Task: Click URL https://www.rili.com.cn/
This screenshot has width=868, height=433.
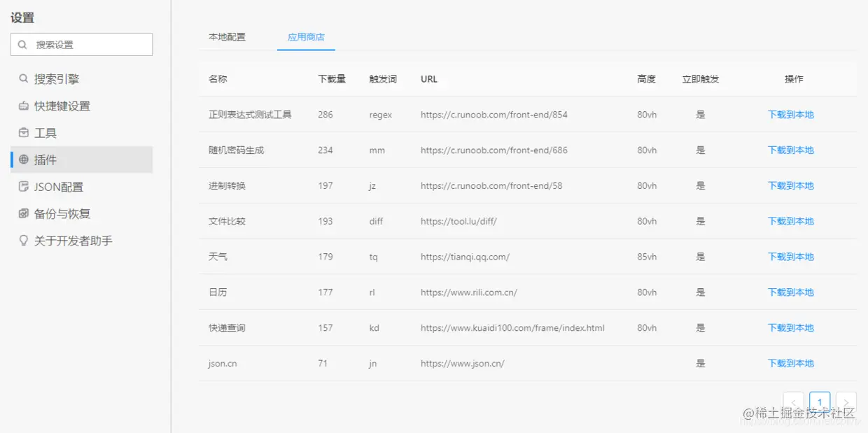Action: (469, 292)
